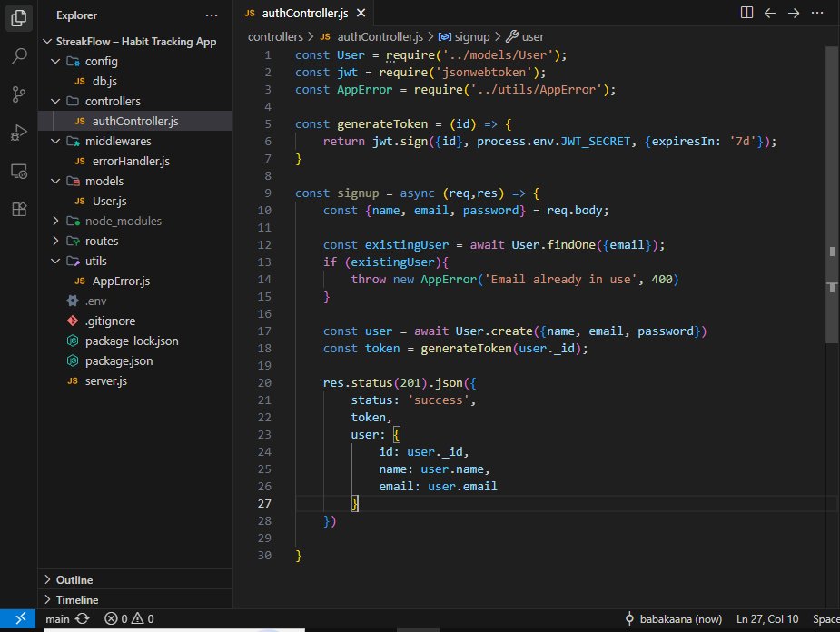Image resolution: width=840 pixels, height=632 pixels.
Task: Click babakaana (now) blame text
Action: [x=681, y=618]
